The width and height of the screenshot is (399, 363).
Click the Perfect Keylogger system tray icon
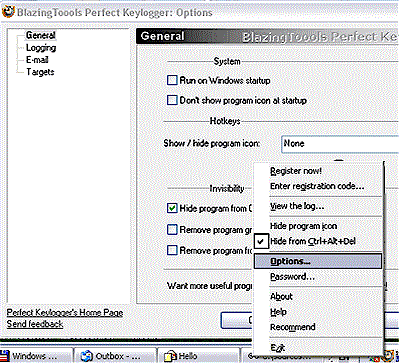tap(389, 355)
